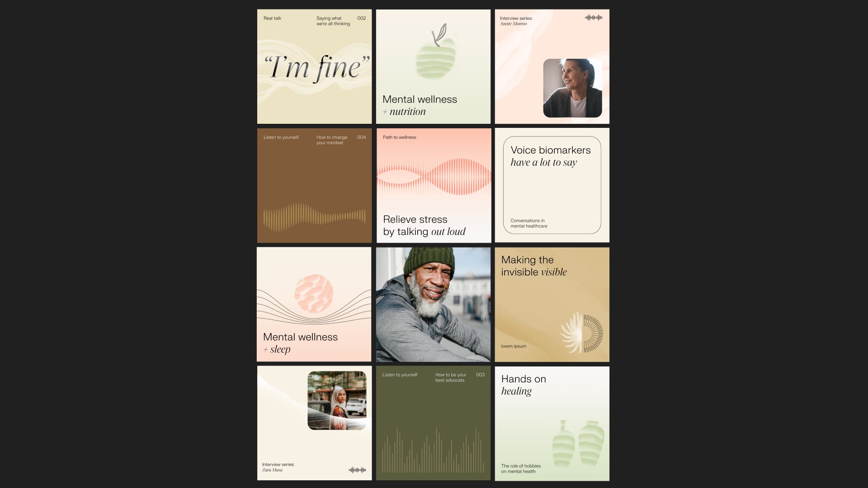Image resolution: width=868 pixels, height=488 pixels.
Task: Click the "Relieve stress by talking out loud" text
Action: click(x=424, y=225)
